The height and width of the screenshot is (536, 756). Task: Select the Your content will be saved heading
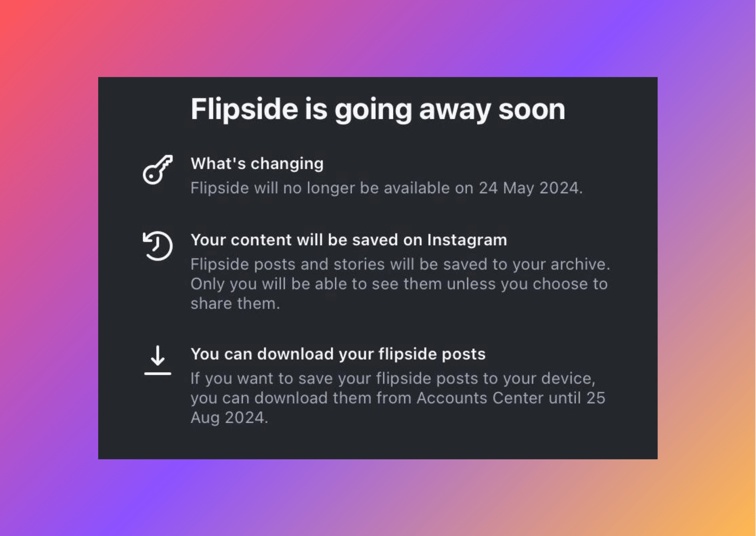(x=349, y=240)
